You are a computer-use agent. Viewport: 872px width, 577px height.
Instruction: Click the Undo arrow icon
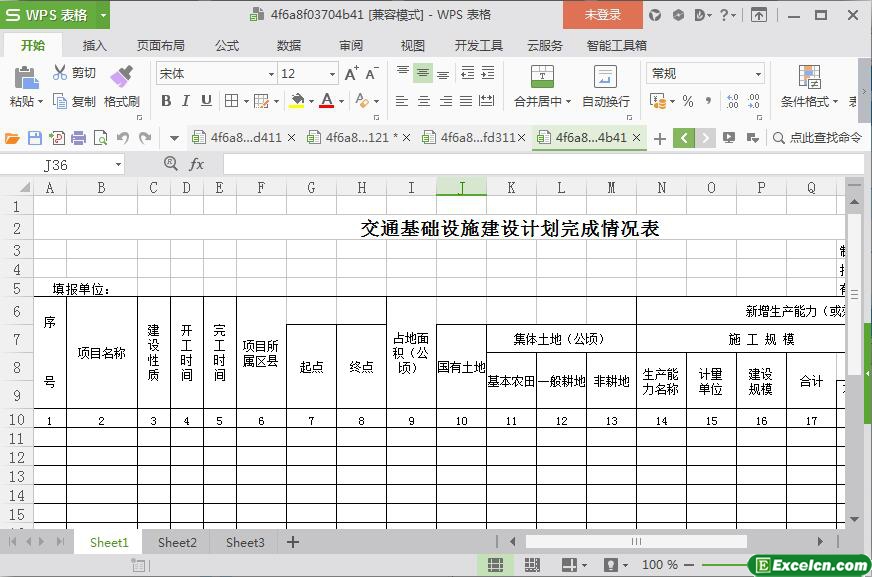tap(122, 138)
